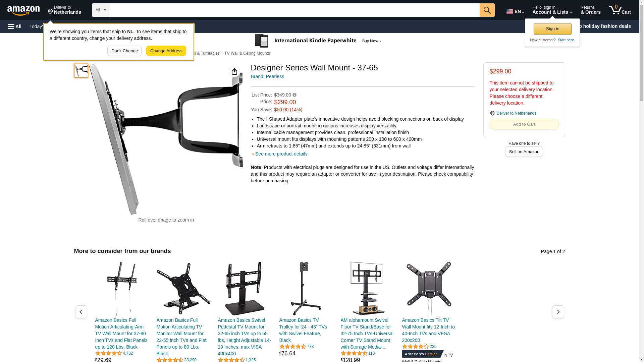This screenshot has height=362, width=644.
Task: Select the wall mount product thumbnail
Action: point(81,71)
